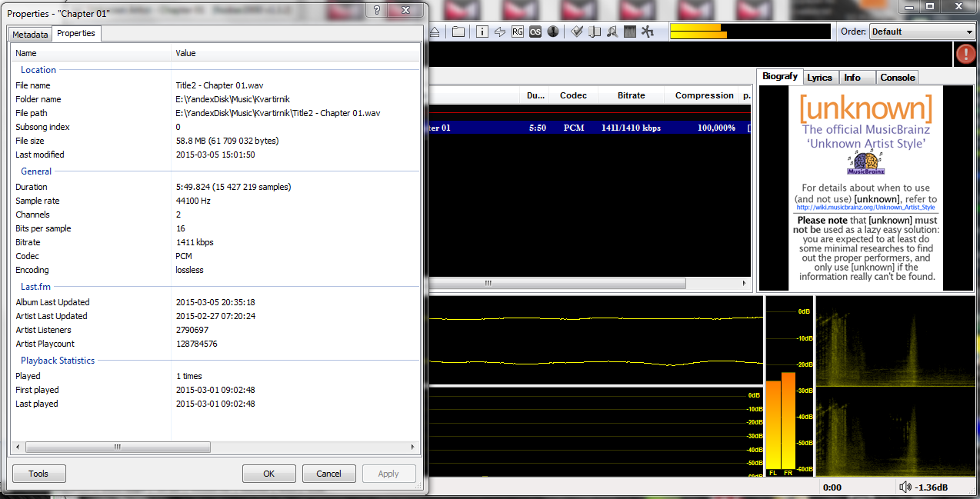The width and height of the screenshot is (980, 499).
Task: Click the convert arrows toolbar icon
Action: pos(500,32)
